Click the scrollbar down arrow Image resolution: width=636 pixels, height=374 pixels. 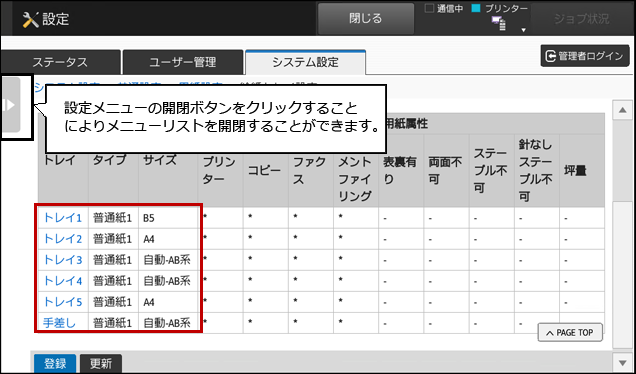(x=623, y=362)
